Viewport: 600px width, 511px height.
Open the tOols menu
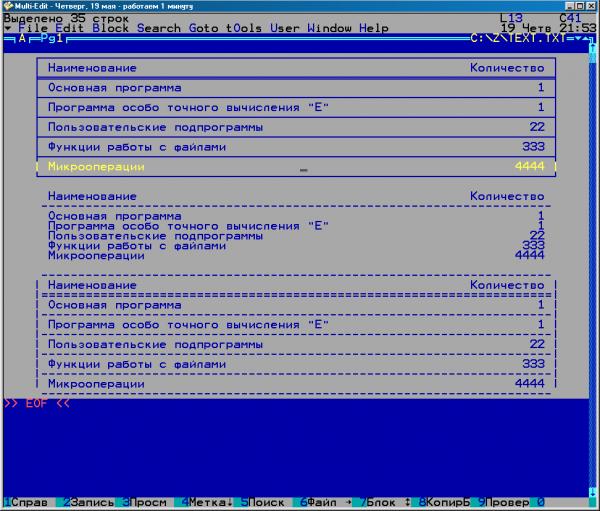[x=244, y=28]
